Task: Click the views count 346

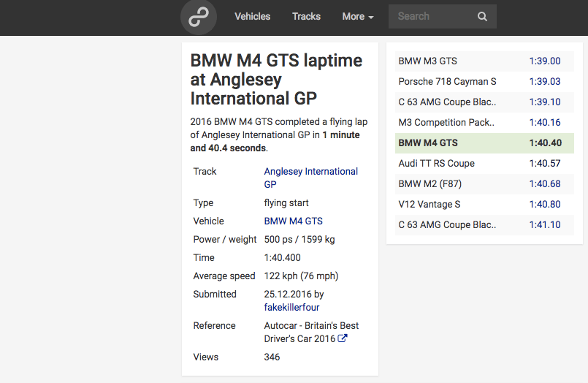Action: (272, 357)
